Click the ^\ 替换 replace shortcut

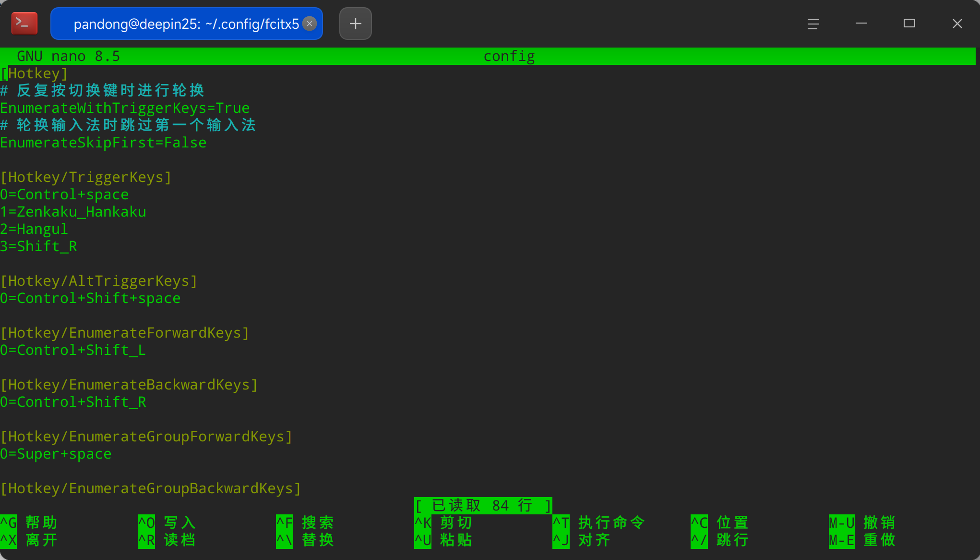click(x=305, y=540)
